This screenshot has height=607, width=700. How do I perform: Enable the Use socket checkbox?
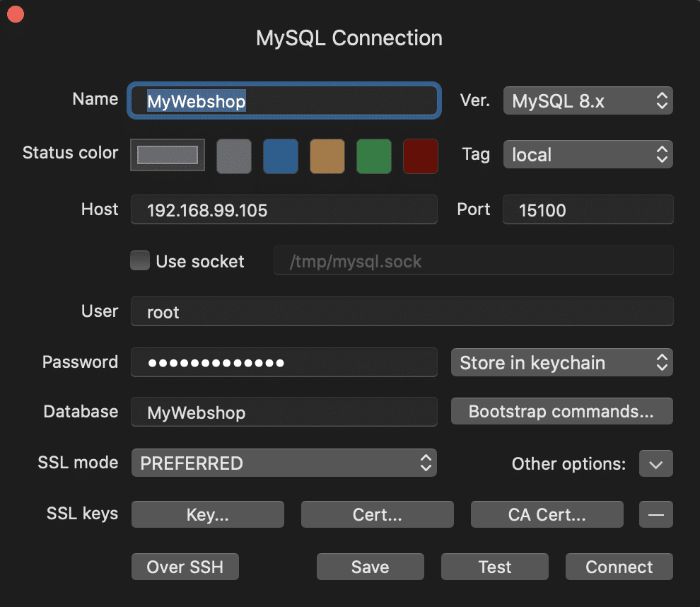pyautogui.click(x=140, y=260)
